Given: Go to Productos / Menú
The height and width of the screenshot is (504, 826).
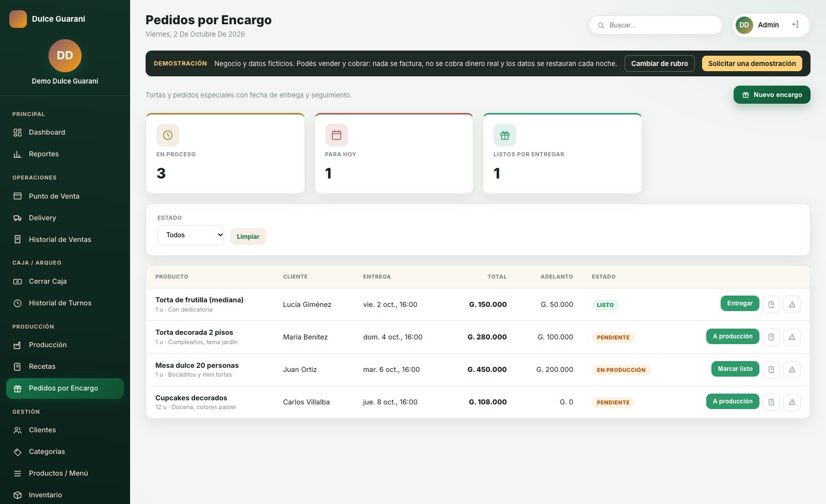Looking at the screenshot, I should coord(65,473).
